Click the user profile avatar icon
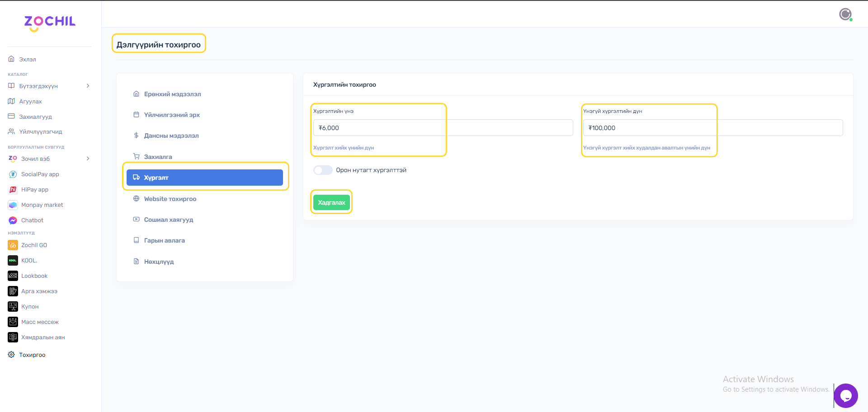The width and height of the screenshot is (868, 412). pyautogui.click(x=845, y=14)
